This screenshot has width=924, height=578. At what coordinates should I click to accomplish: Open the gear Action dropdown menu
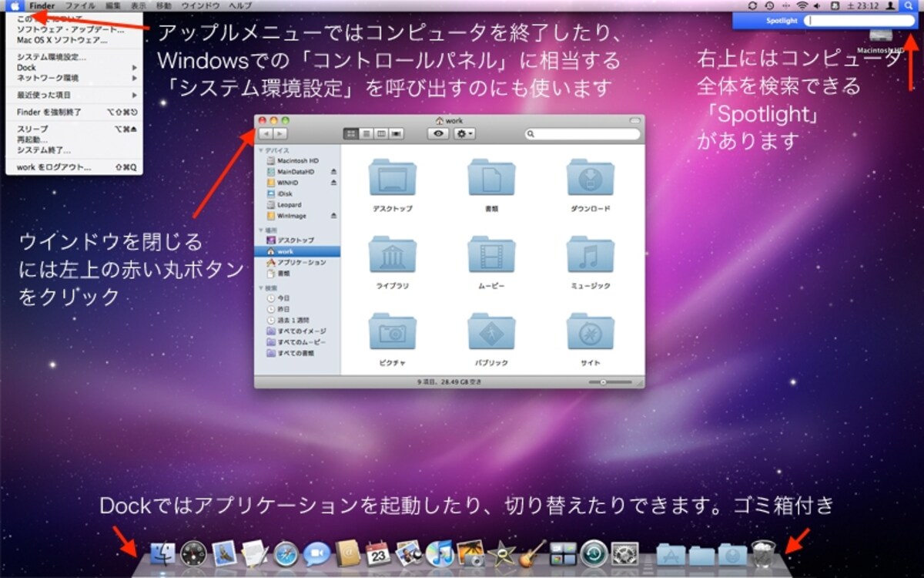point(465,133)
